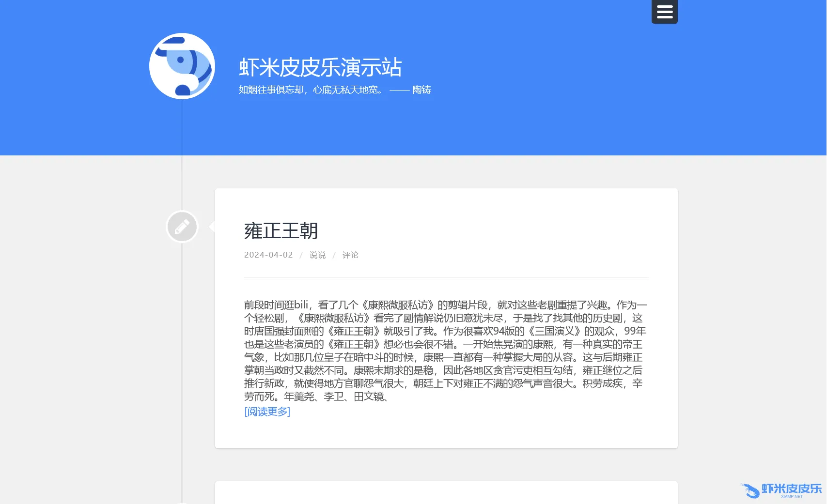Click the 虾米皮皮乐 watermark logo
The width and height of the screenshot is (827, 504).
click(x=781, y=489)
